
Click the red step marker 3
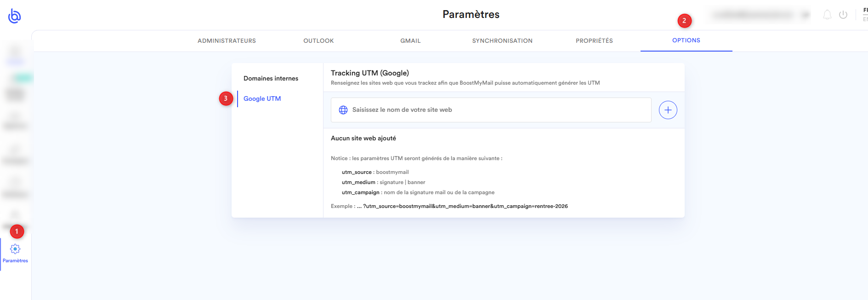226,98
